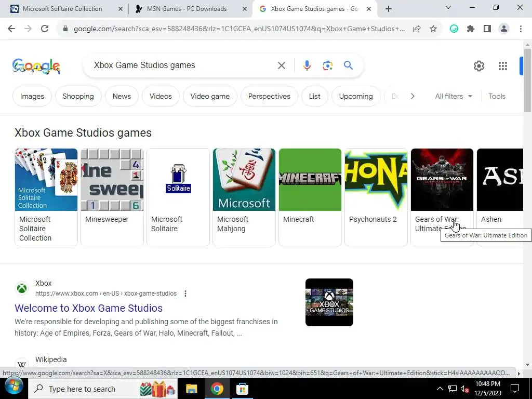The height and width of the screenshot is (399, 532).
Task: Open the Microsoft Solitaire Collection game card
Action: click(x=46, y=197)
